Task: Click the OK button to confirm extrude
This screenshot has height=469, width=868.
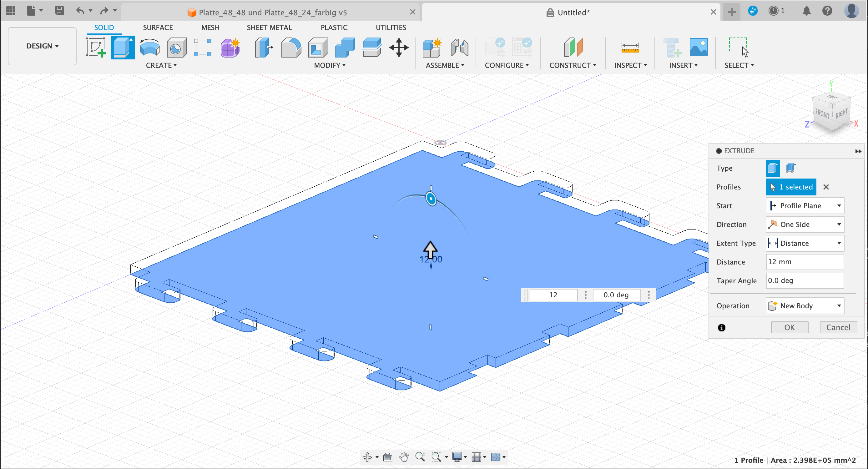Action: (790, 327)
